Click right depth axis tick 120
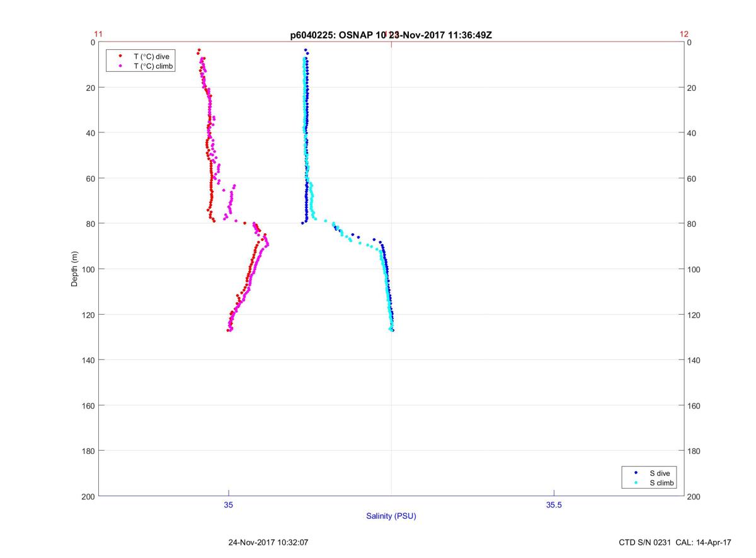This screenshot has width=756, height=558. tap(694, 315)
